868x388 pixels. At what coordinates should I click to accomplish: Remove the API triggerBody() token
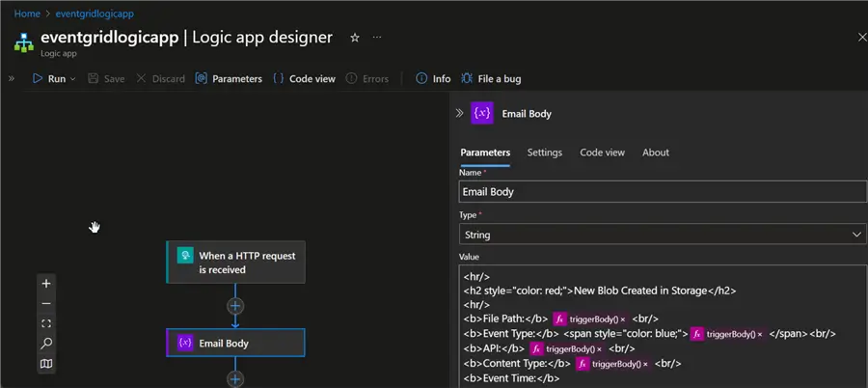coord(599,349)
